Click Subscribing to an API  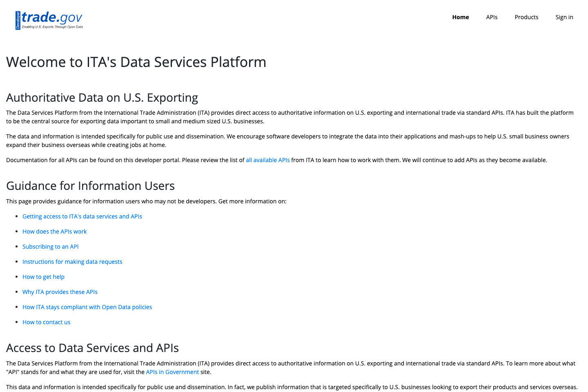pyautogui.click(x=50, y=246)
